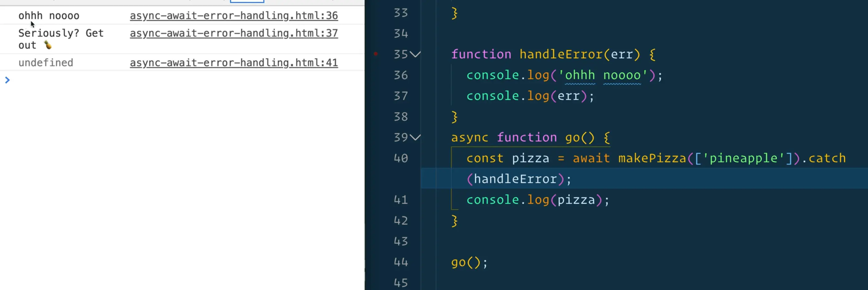Open source link async-await-error-handling.html:36
This screenshot has width=868, height=290.
pyautogui.click(x=234, y=15)
